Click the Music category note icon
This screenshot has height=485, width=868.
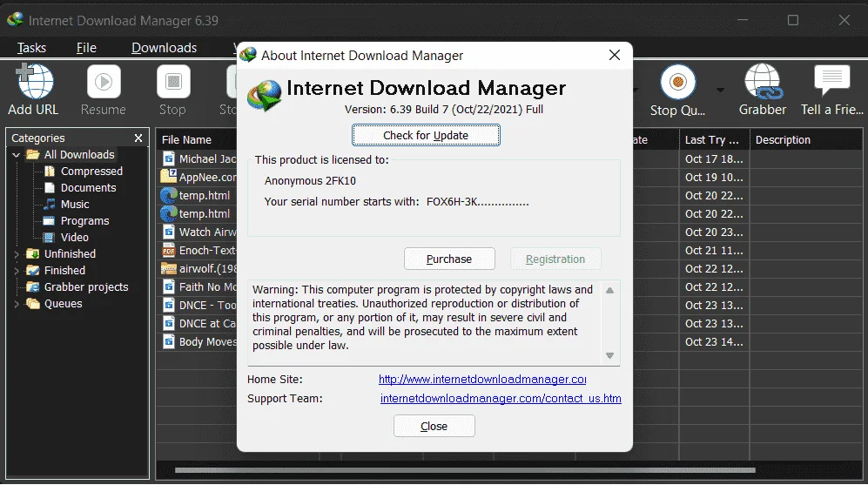tap(50, 204)
